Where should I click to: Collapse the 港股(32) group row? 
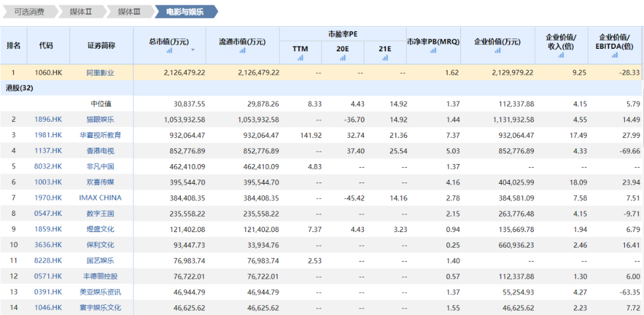[18, 88]
